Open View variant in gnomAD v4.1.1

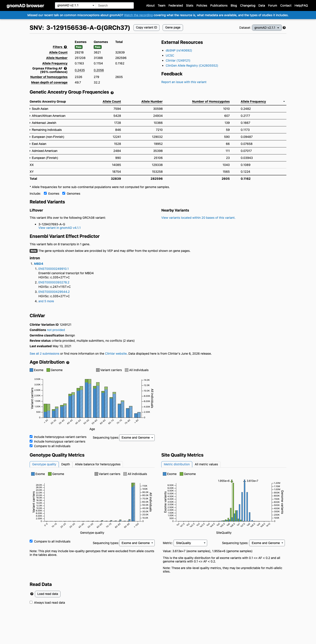pyautogui.click(x=59, y=228)
